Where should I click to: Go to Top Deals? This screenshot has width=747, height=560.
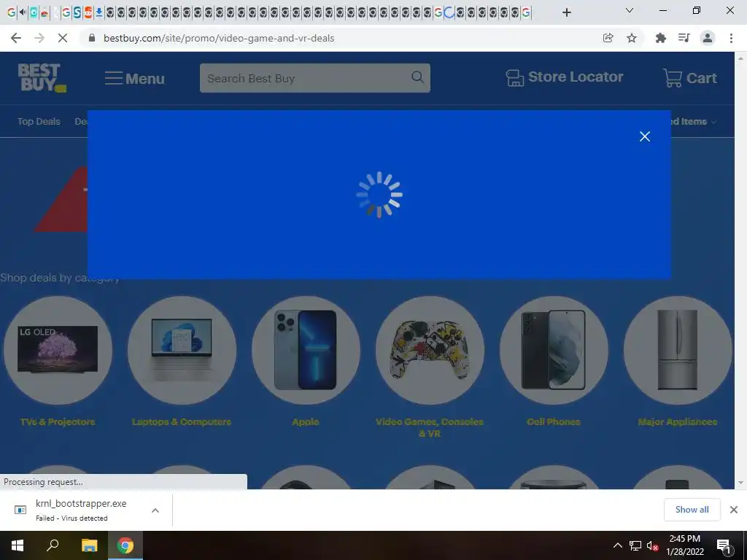pyautogui.click(x=39, y=122)
